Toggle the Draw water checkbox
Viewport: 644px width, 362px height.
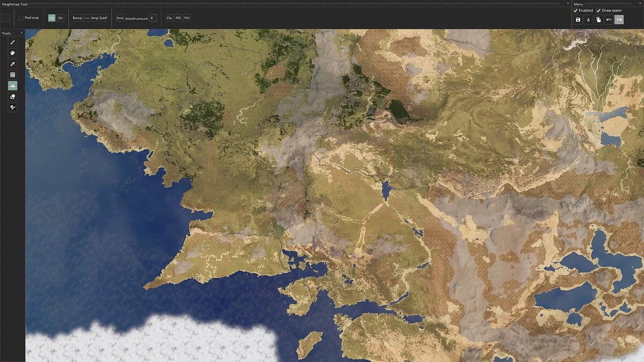point(598,10)
